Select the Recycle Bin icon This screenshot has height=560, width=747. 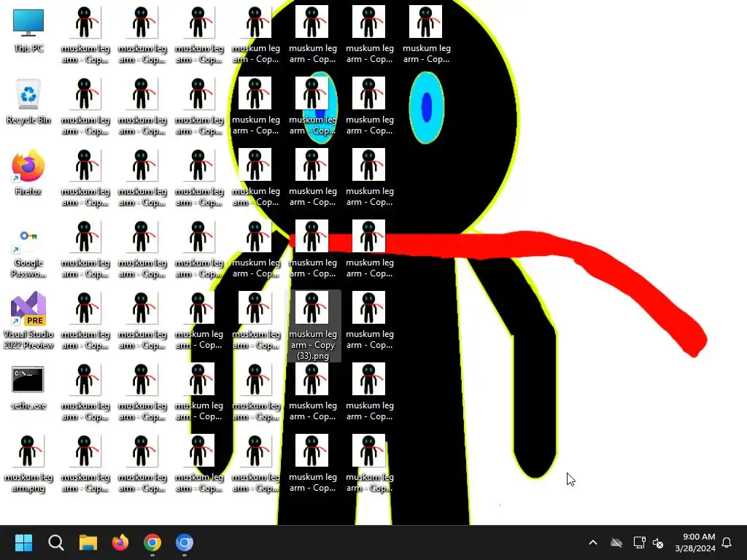(28, 101)
